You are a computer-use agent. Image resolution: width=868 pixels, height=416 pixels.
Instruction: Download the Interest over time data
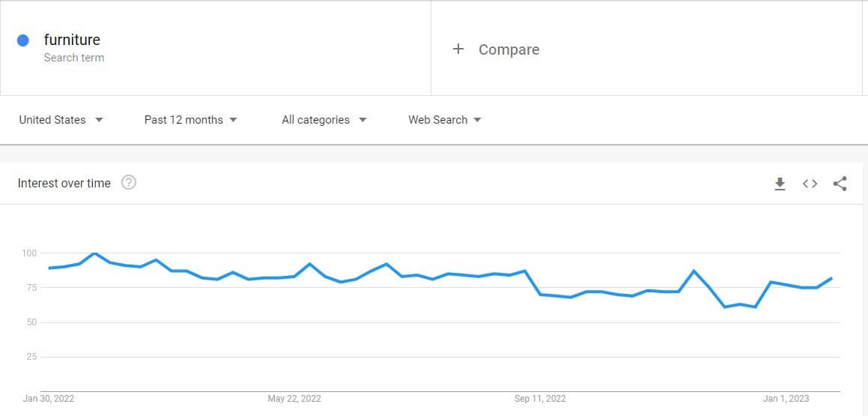(x=780, y=184)
